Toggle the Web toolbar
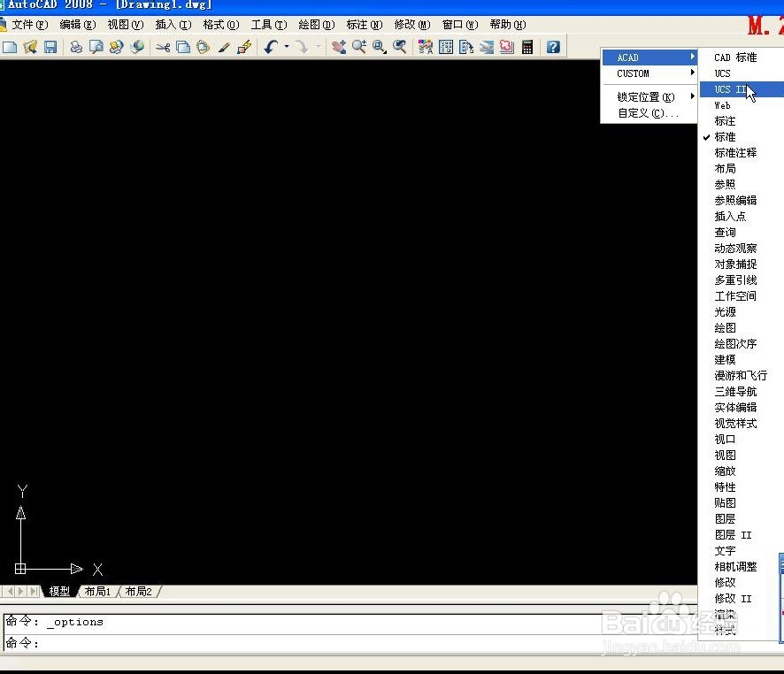The width and height of the screenshot is (784, 674). tap(741, 105)
